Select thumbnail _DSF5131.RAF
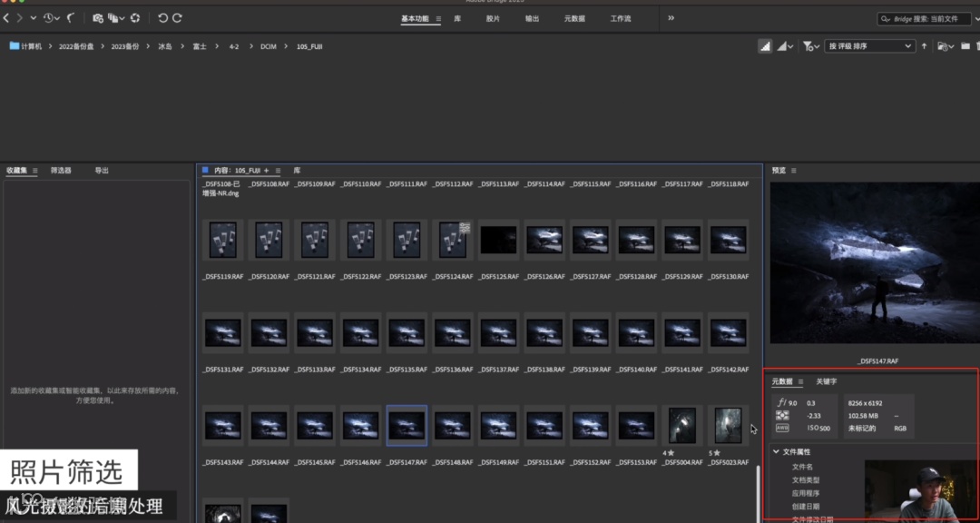Screen dimensions: 980x523 [223, 333]
